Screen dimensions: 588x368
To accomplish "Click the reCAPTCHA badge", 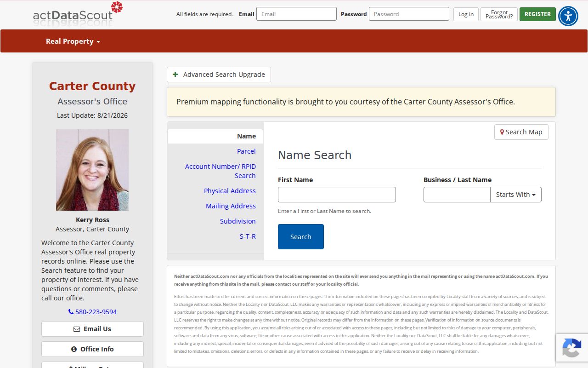I will tap(571, 347).
